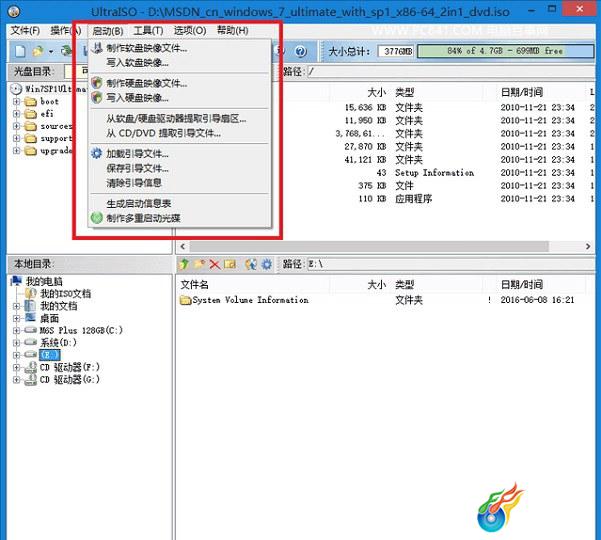
Task: Click yellow folder icon right of red X
Action: coord(230,264)
